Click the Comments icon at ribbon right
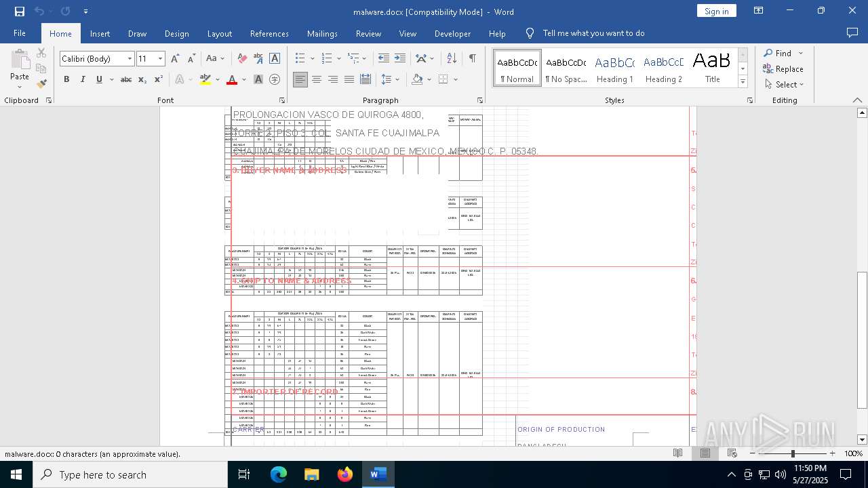Viewport: 868px width, 488px height. tap(852, 33)
